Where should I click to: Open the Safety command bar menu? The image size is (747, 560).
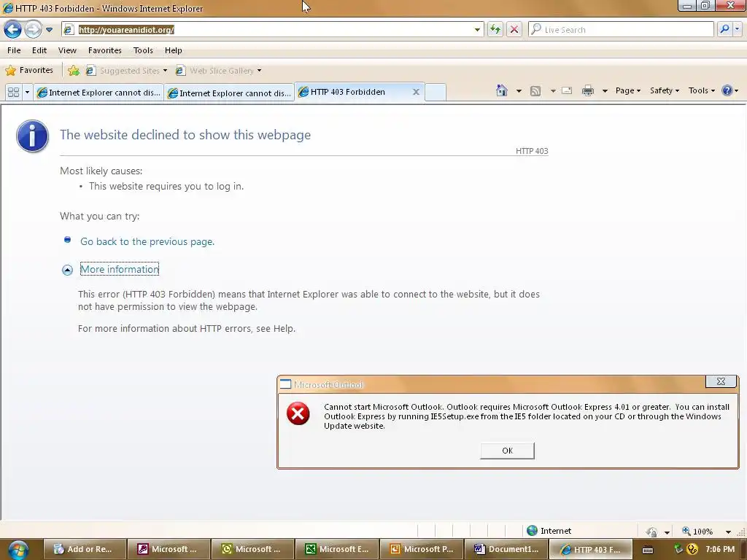665,90
